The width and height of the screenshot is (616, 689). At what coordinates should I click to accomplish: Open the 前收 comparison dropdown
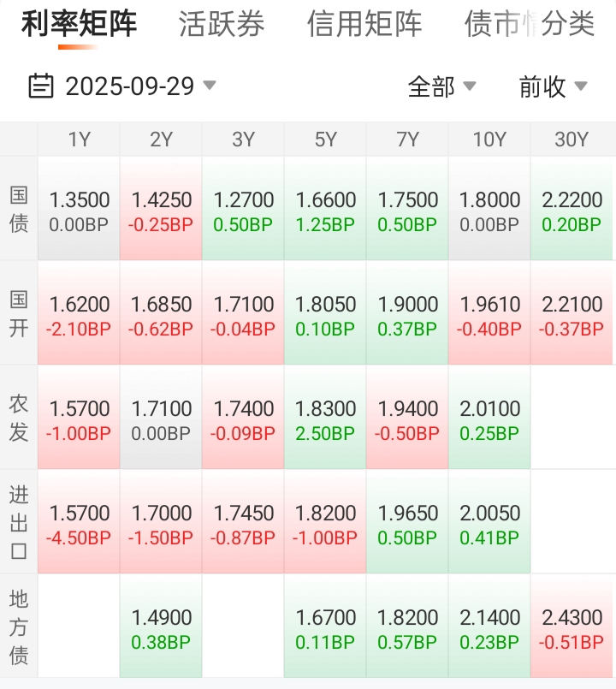pyautogui.click(x=552, y=86)
